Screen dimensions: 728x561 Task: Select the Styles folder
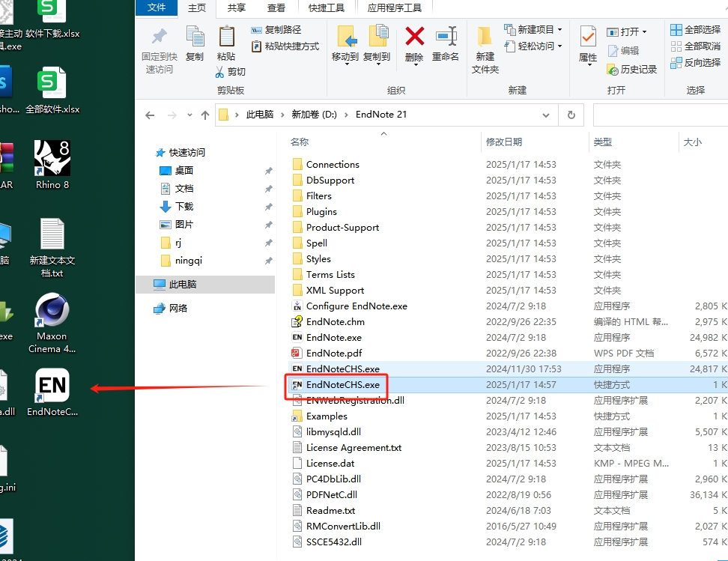(312, 258)
